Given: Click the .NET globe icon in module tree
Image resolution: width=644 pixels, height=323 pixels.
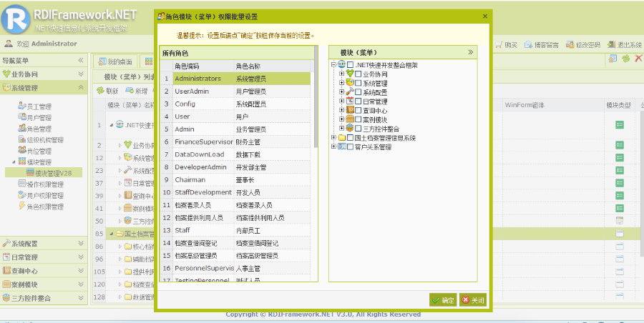Looking at the screenshot, I should pyautogui.click(x=342, y=64).
